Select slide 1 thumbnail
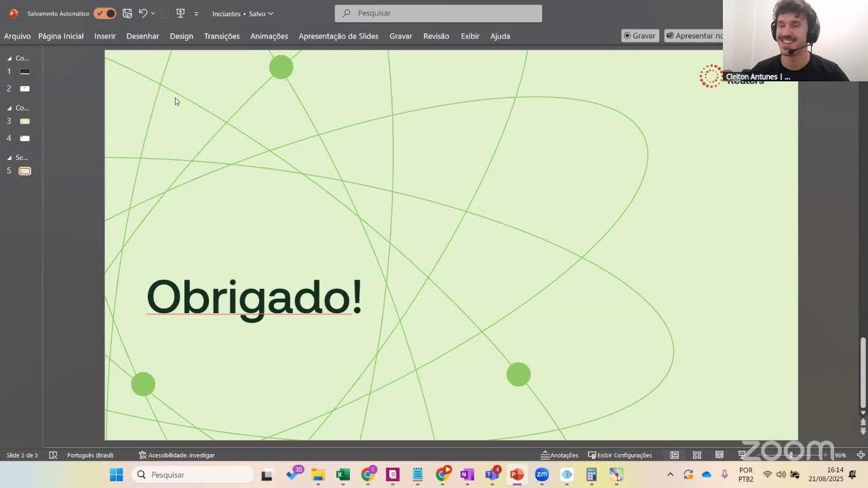 tap(25, 71)
